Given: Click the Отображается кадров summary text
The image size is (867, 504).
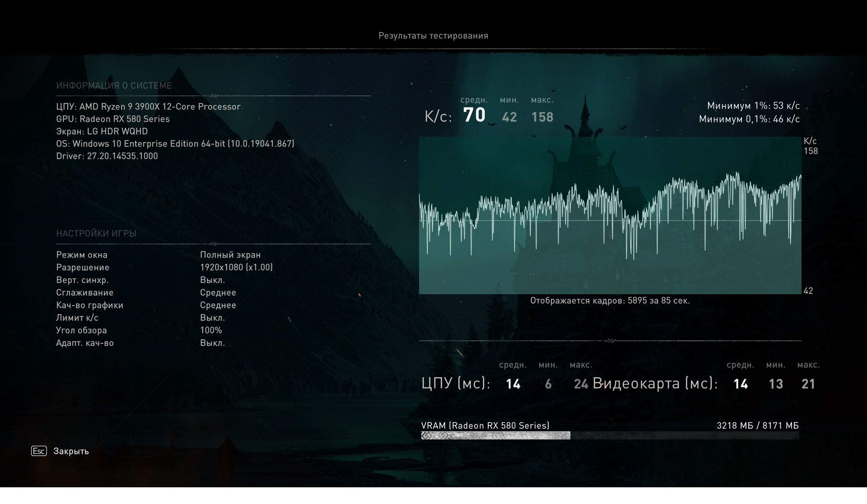Looking at the screenshot, I should pos(610,301).
